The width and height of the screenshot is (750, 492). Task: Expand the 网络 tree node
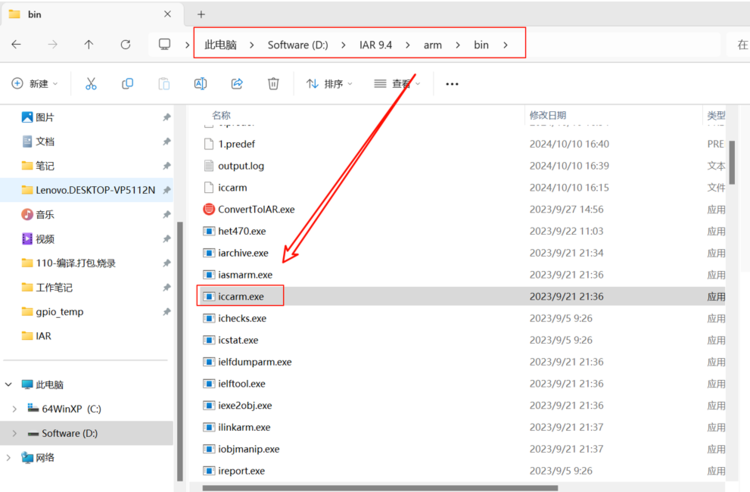(9, 458)
